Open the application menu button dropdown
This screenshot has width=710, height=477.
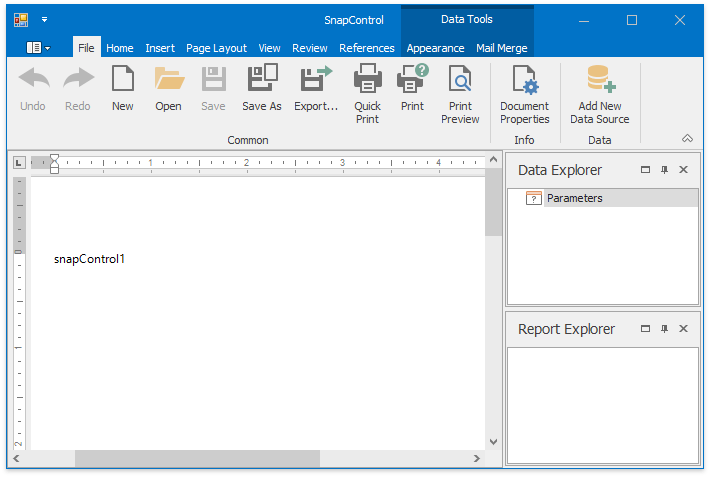[x=38, y=47]
